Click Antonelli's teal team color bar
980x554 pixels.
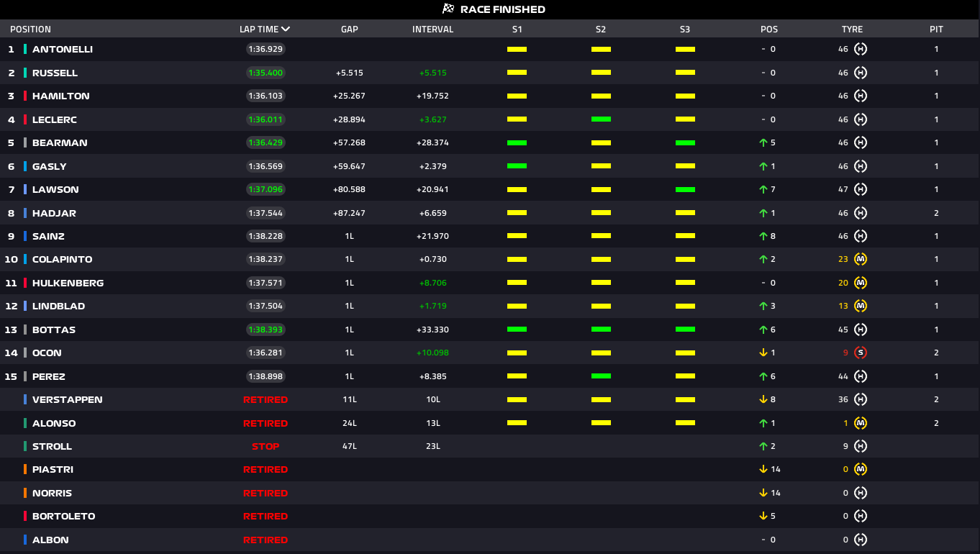point(25,49)
